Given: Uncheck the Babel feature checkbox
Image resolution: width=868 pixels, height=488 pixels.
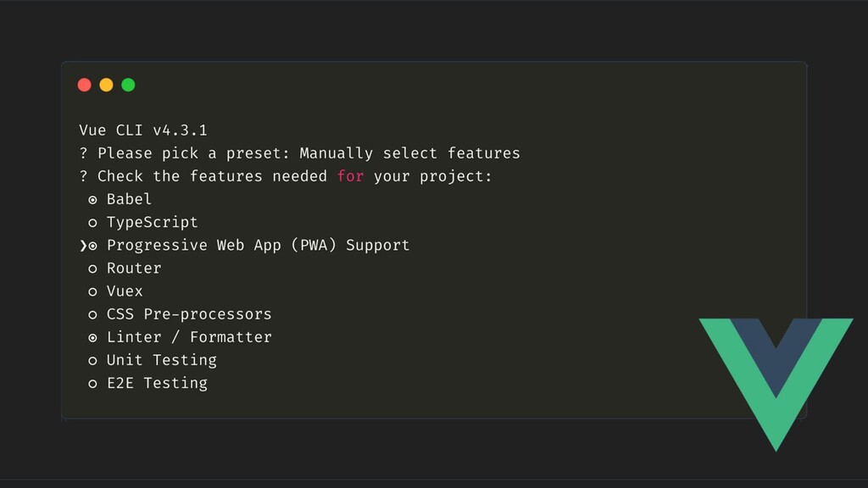Looking at the screenshot, I should tap(92, 200).
